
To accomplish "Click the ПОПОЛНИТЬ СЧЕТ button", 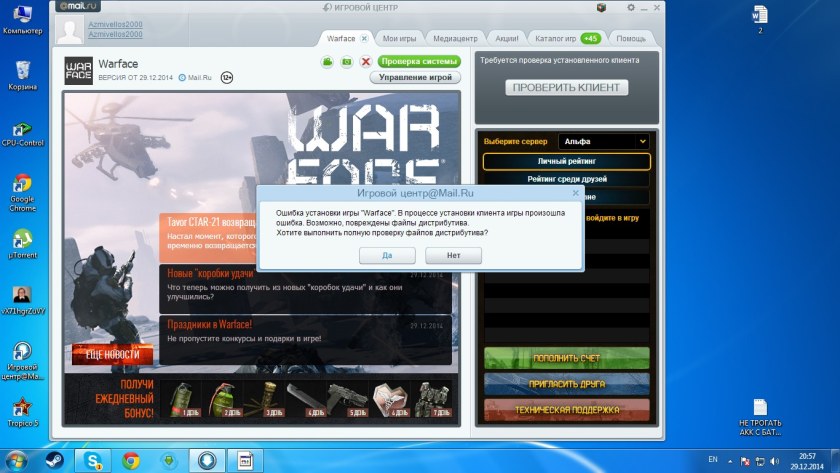I will coord(567,358).
